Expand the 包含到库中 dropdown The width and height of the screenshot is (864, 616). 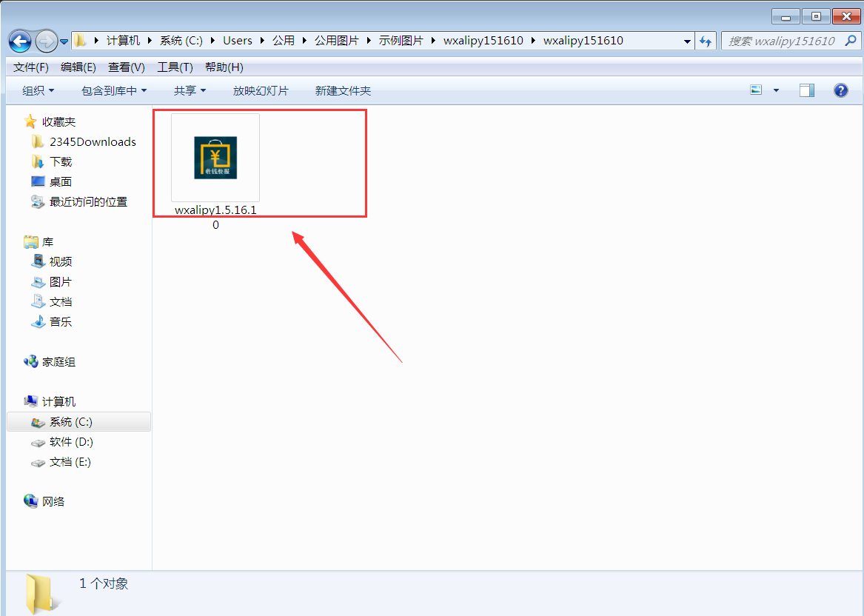(114, 90)
